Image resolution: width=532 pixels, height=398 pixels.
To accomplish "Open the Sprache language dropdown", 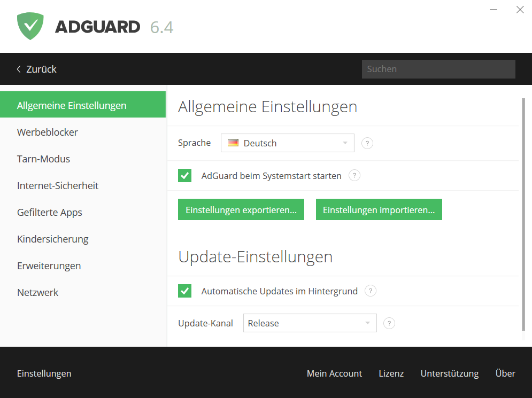I will pos(287,143).
